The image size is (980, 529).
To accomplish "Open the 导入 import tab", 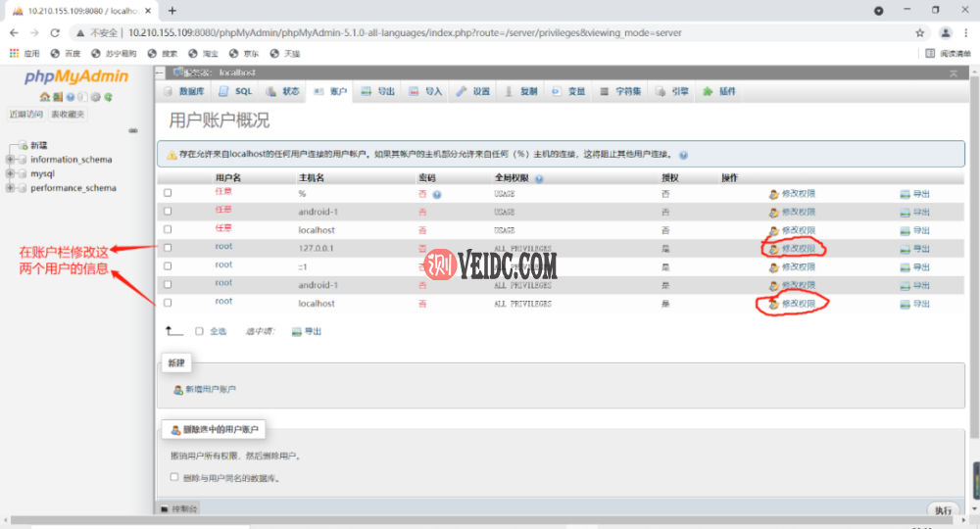I will tap(425, 91).
